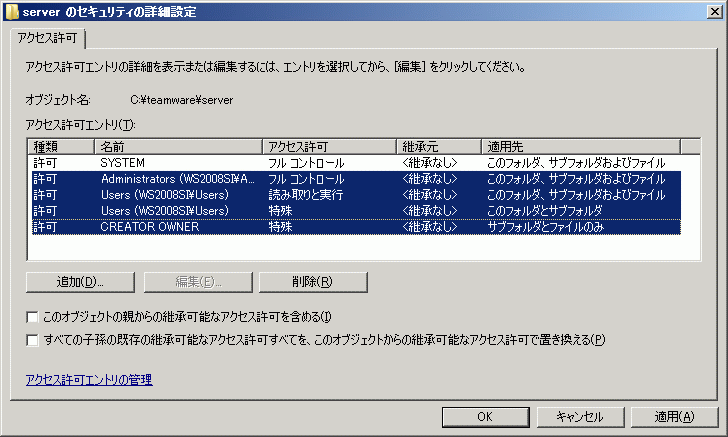Click the 種類 column header
Screen dimensions: 728x437
point(61,147)
